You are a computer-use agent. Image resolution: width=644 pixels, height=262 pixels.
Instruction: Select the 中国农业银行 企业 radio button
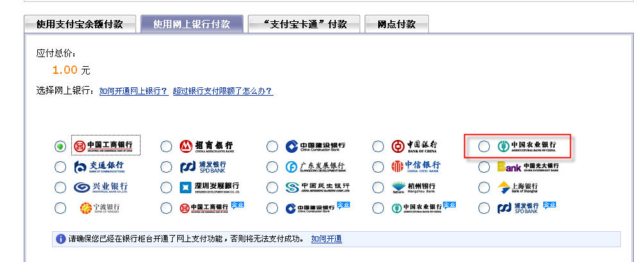pyautogui.click(x=378, y=208)
